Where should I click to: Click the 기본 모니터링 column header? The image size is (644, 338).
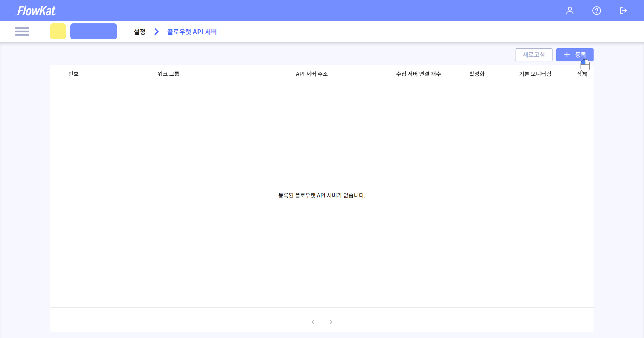click(x=535, y=74)
